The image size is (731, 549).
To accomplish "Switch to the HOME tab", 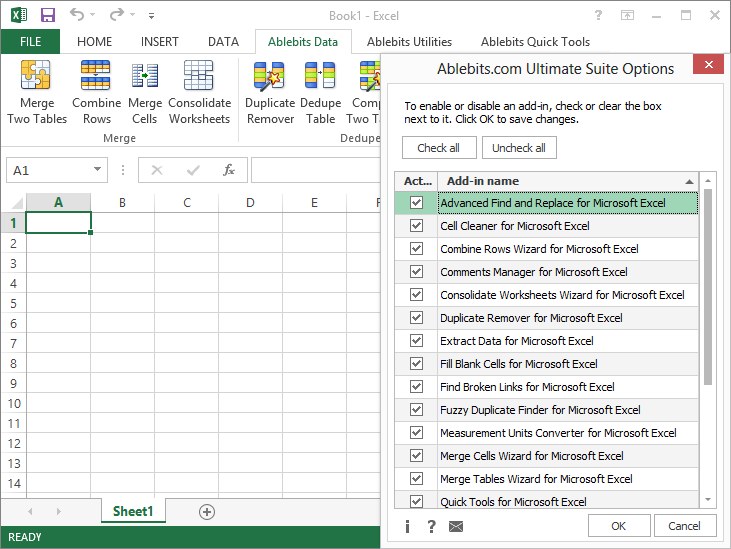I will (x=94, y=41).
